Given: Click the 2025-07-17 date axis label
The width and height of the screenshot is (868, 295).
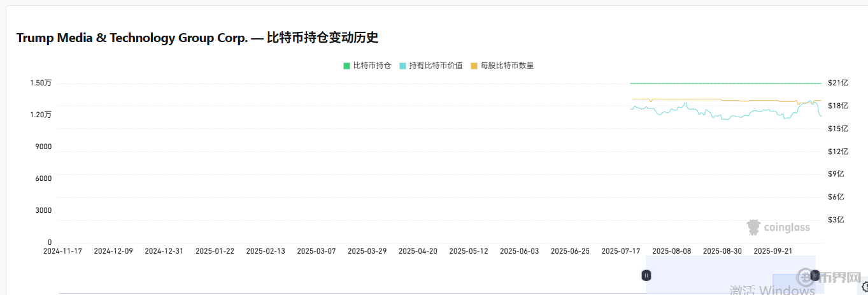Looking at the screenshot, I should pos(621,251).
